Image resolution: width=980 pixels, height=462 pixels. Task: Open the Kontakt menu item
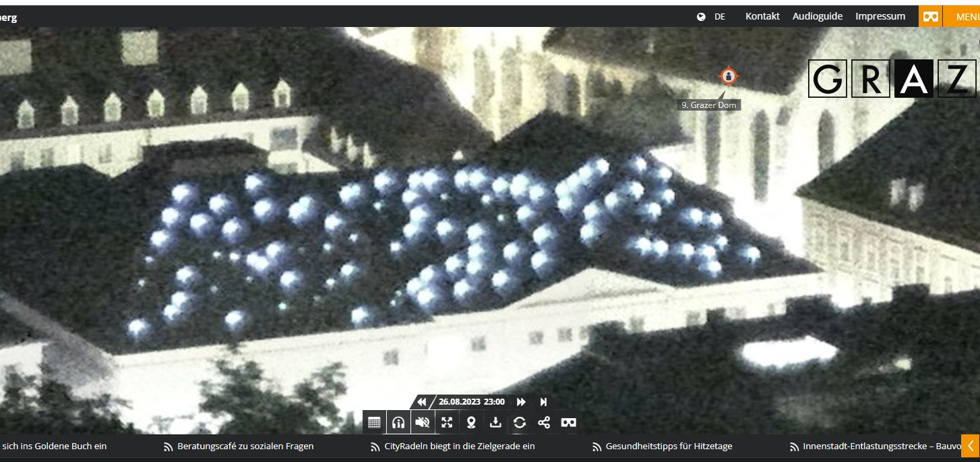point(762,16)
